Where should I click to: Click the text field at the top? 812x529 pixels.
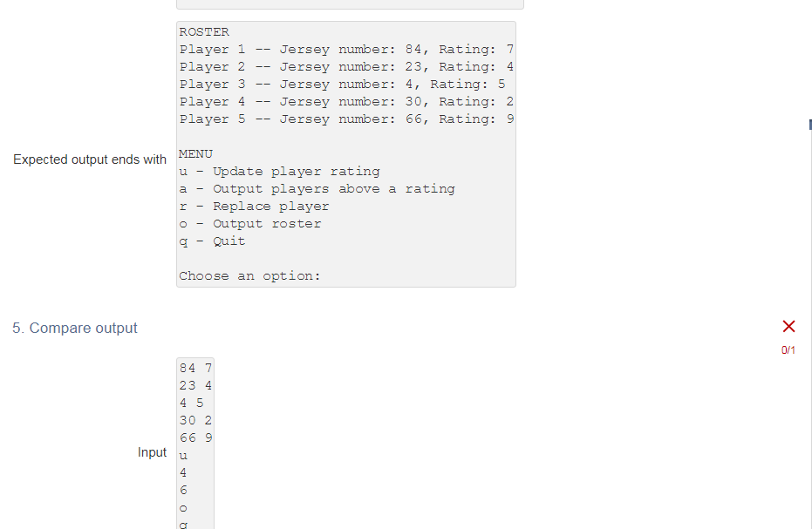click(350, 3)
